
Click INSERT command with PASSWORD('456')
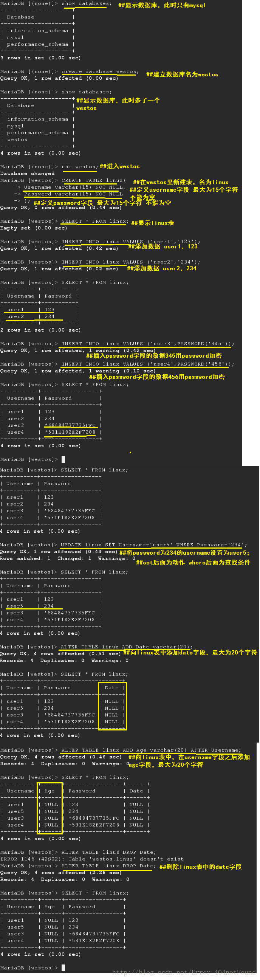coord(148,364)
